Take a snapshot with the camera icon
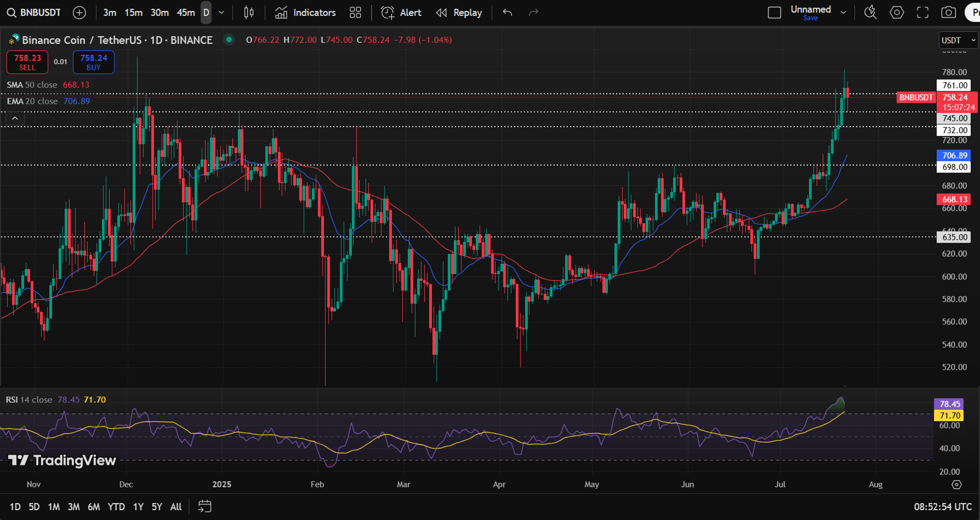Image resolution: width=980 pixels, height=520 pixels. (x=949, y=13)
